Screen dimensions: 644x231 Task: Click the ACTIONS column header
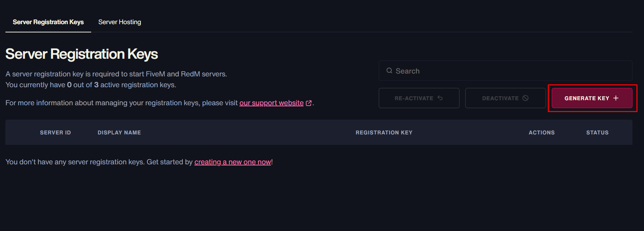pyautogui.click(x=541, y=132)
